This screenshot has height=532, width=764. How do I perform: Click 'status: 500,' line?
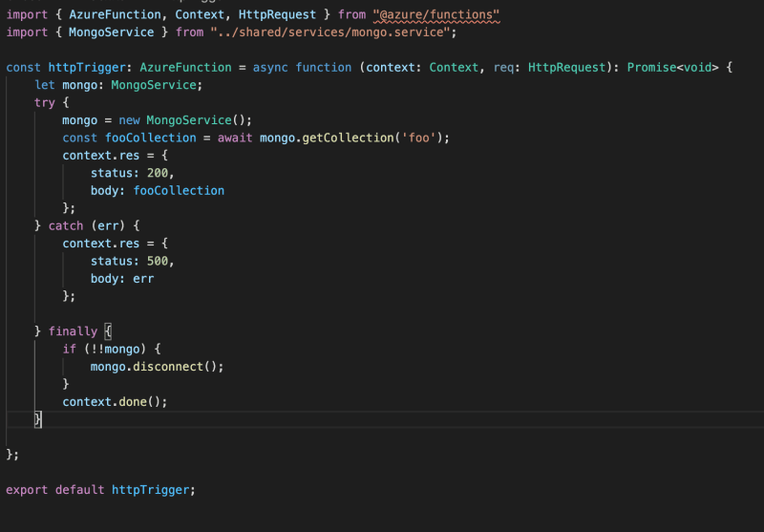(x=133, y=261)
